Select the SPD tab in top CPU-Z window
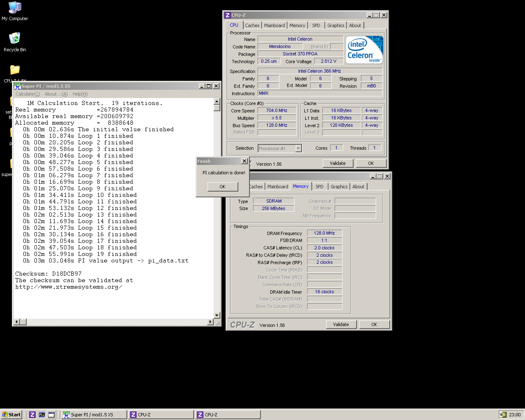 [x=316, y=25]
